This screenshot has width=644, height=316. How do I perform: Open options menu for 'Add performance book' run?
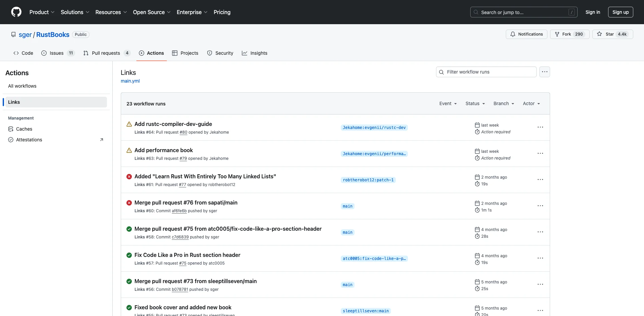(540, 153)
